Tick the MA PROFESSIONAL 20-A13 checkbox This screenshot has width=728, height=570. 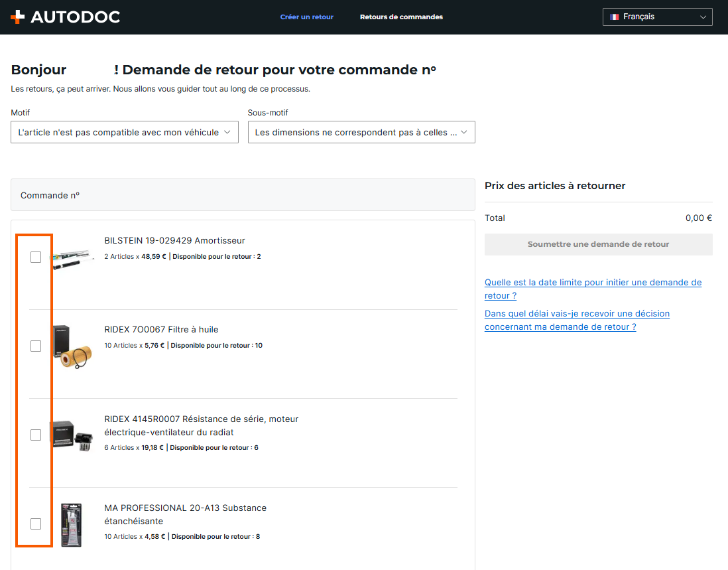[36, 524]
